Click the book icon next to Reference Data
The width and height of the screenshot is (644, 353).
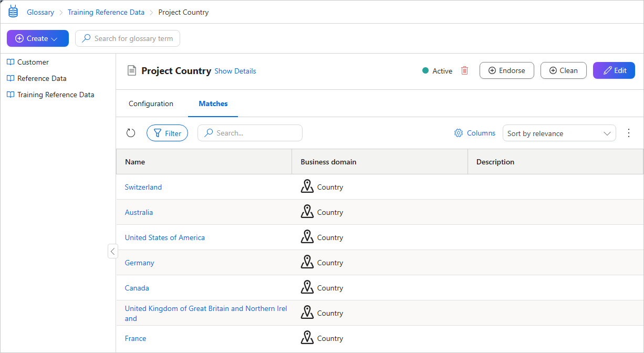coord(11,78)
